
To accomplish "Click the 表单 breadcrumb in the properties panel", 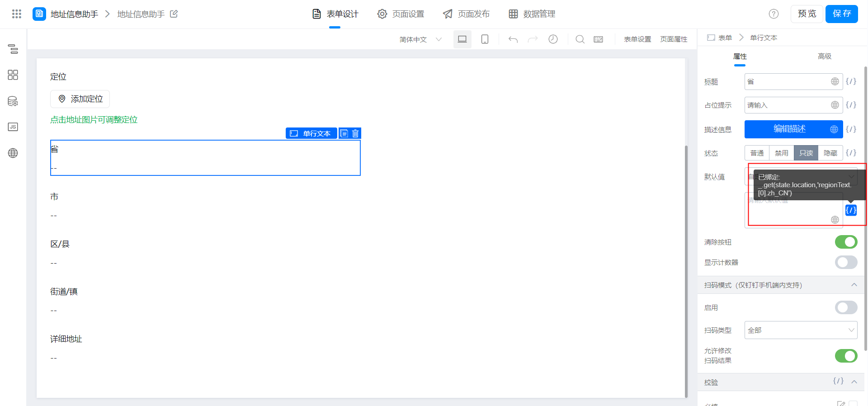I will [725, 38].
